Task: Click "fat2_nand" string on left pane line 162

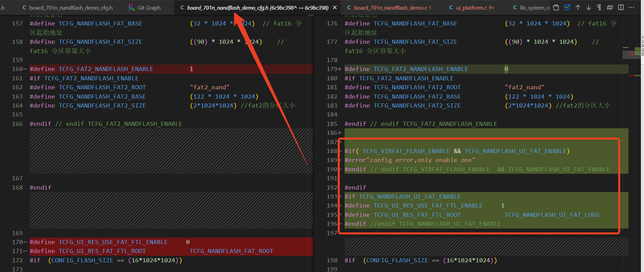Action: pyautogui.click(x=209, y=87)
